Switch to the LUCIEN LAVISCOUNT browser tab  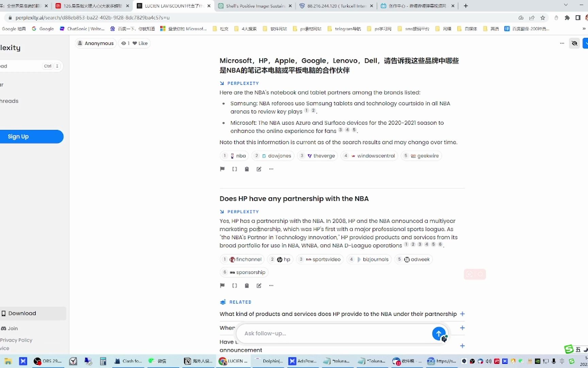coord(174,6)
